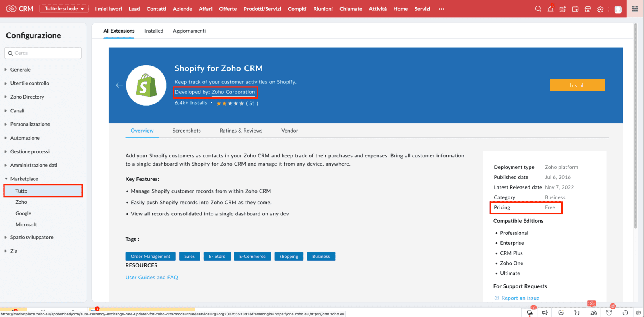644x317 pixels.
Task: Open the global search magnifier icon
Action: pyautogui.click(x=538, y=9)
